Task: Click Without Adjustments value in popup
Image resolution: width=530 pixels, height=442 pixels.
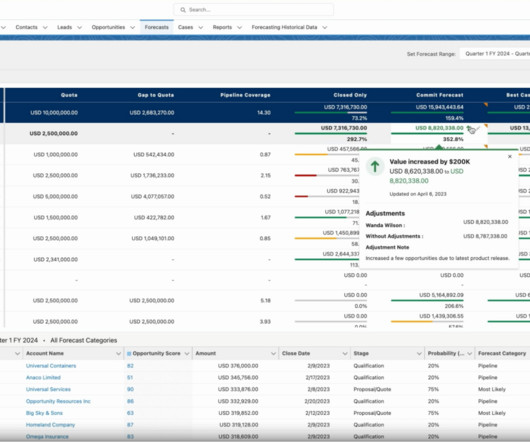Action: [x=485, y=236]
